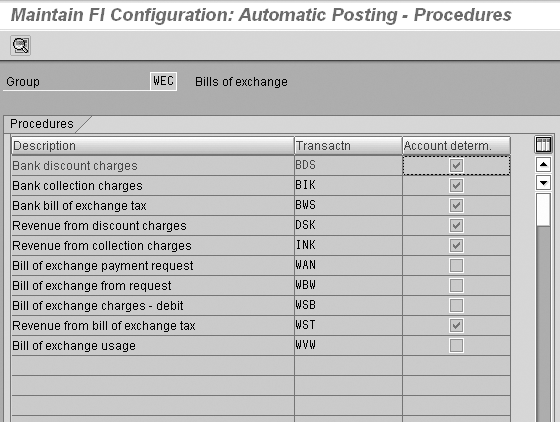Select the Revenue from discount charges row

(261, 225)
